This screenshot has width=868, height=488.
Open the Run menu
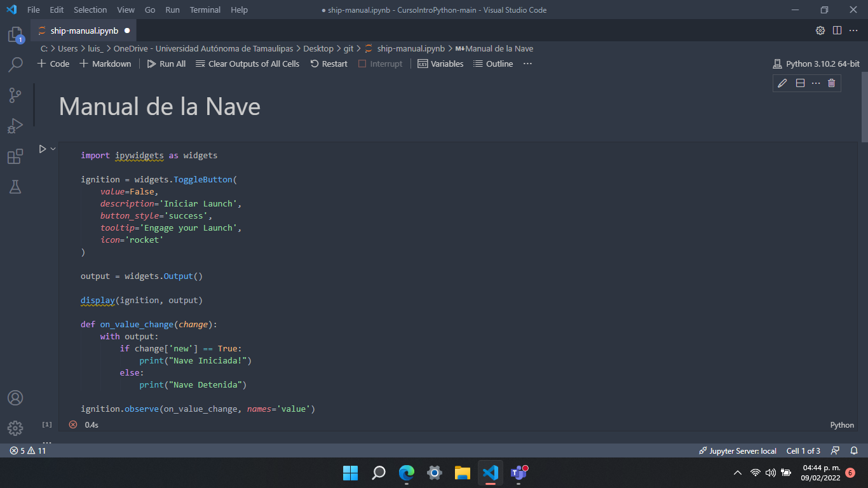click(172, 10)
